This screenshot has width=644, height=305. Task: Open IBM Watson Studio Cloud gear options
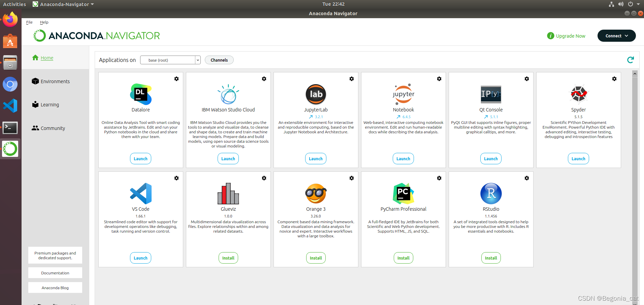(x=264, y=79)
